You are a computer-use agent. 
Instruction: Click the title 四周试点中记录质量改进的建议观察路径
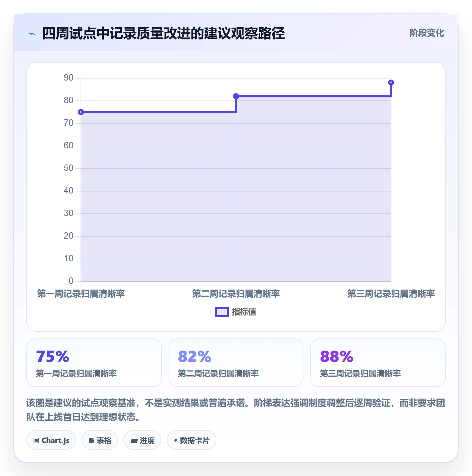point(164,33)
